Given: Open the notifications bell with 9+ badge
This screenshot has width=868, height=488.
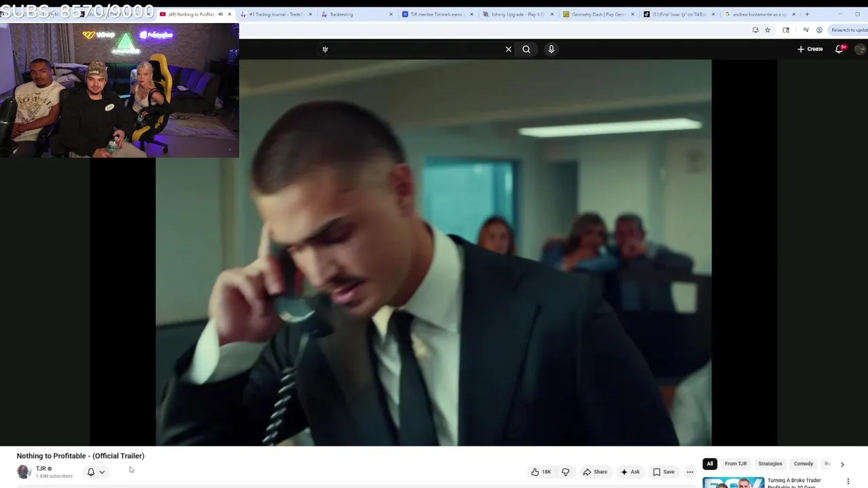Looking at the screenshot, I should coord(840,49).
